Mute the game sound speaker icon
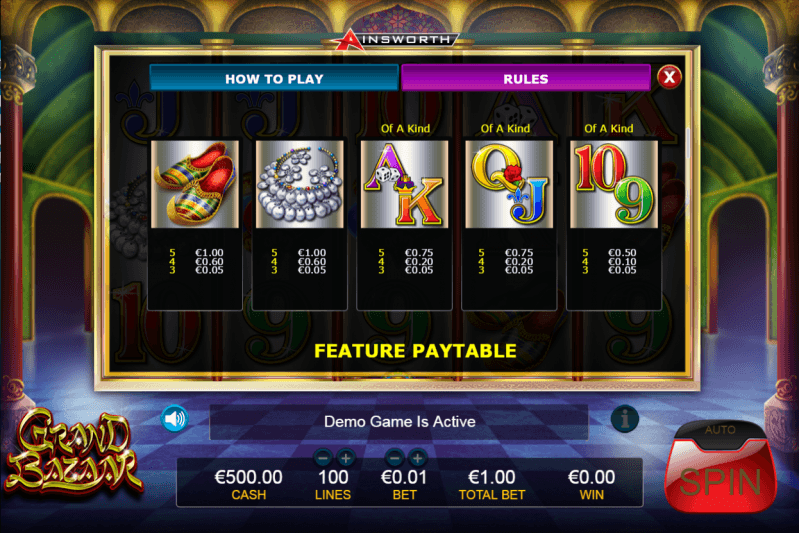The width and height of the screenshot is (799, 533). (x=175, y=419)
